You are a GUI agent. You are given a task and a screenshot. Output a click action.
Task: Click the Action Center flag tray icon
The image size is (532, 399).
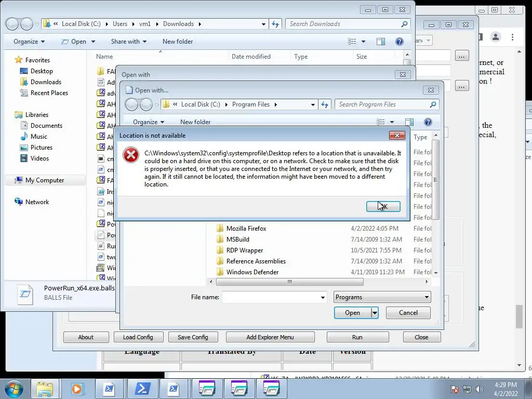coord(455,389)
